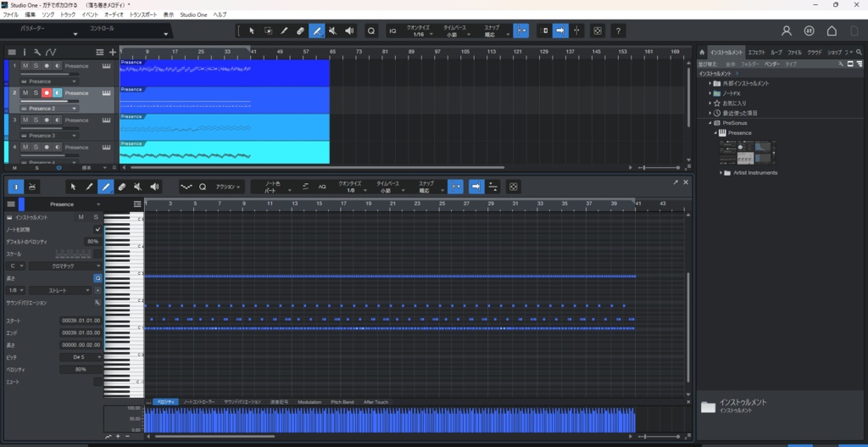This screenshot has height=447, width=868.
Task: Click the AQ button in the editor toolbar
Action: 321,187
